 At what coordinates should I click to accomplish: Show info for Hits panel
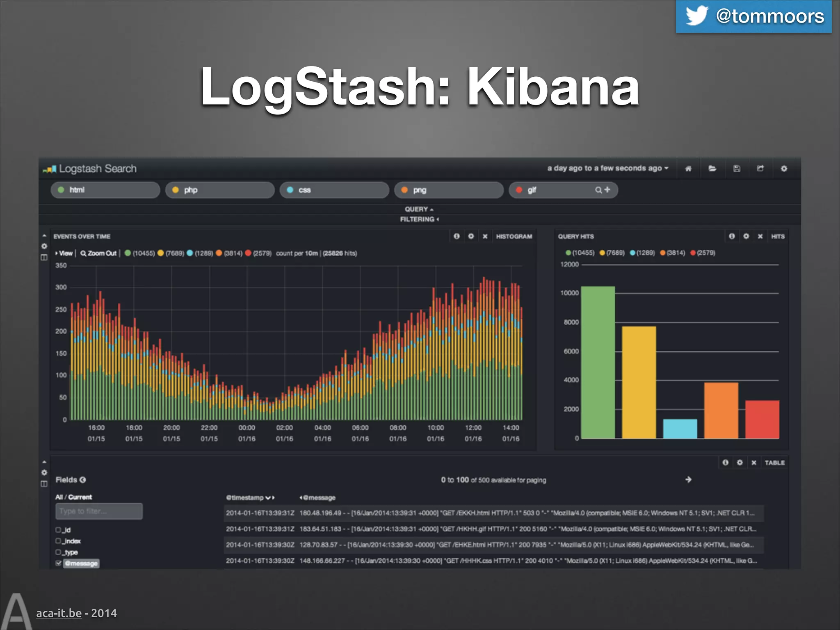coord(732,236)
